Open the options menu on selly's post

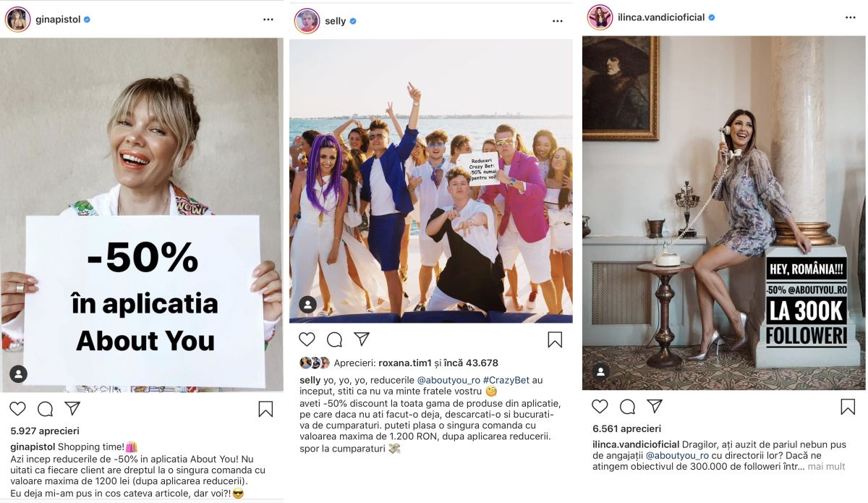point(557,21)
